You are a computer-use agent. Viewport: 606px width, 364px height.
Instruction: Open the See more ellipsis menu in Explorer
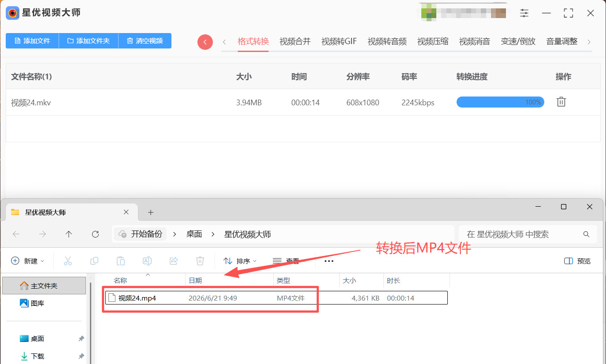[x=329, y=261]
